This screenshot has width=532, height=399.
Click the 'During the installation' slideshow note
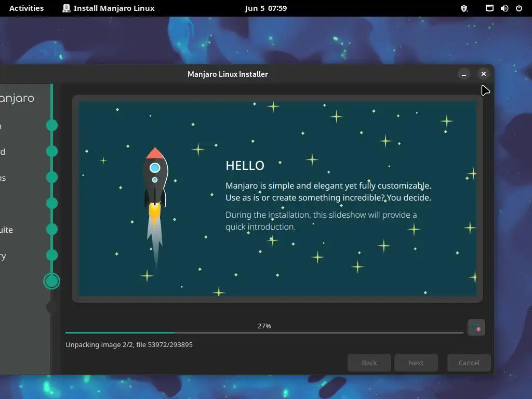point(321,220)
